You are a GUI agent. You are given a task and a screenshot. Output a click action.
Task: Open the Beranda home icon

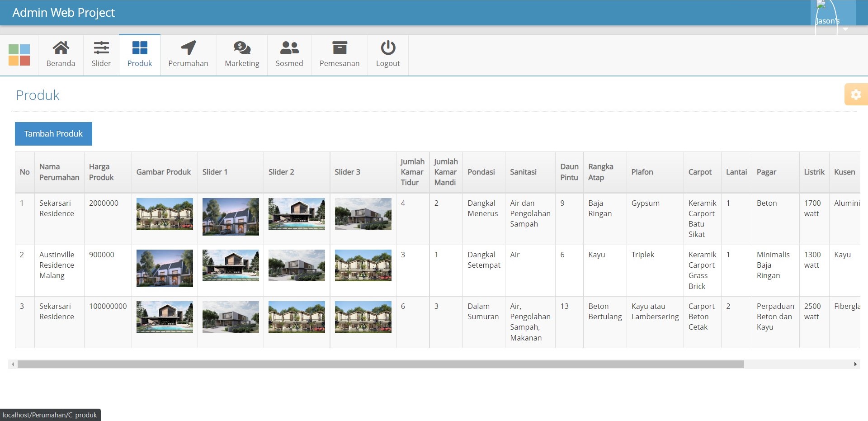click(x=61, y=48)
